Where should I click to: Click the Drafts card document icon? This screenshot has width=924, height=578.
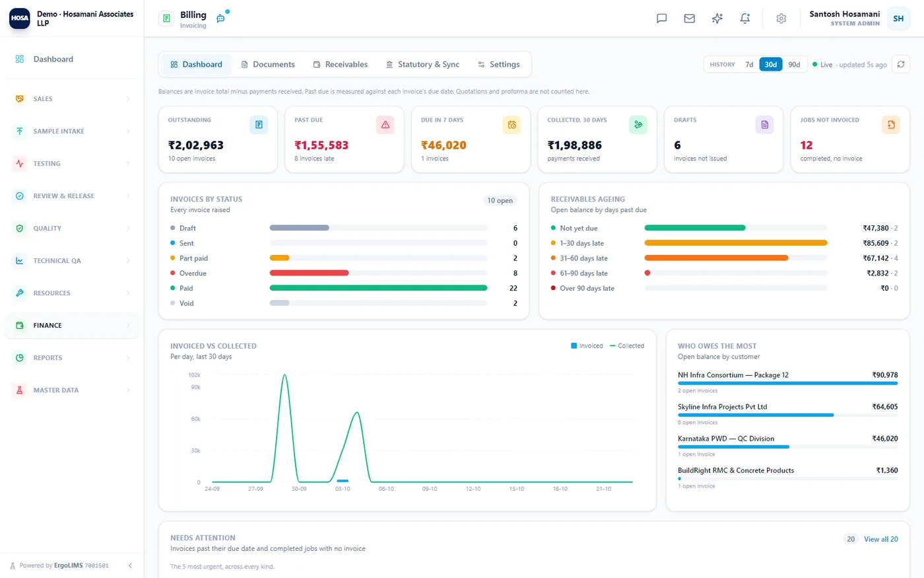coord(764,125)
